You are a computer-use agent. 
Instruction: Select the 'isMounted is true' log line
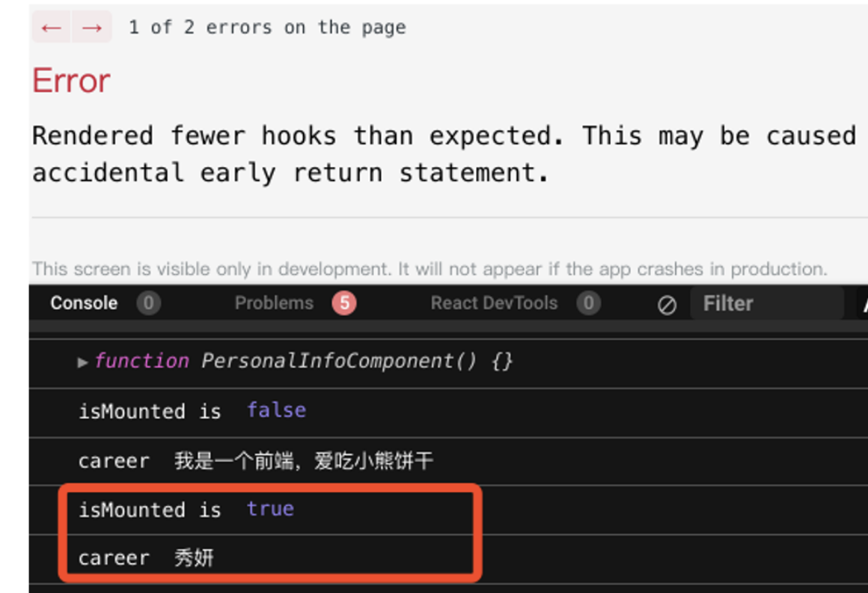point(448,510)
